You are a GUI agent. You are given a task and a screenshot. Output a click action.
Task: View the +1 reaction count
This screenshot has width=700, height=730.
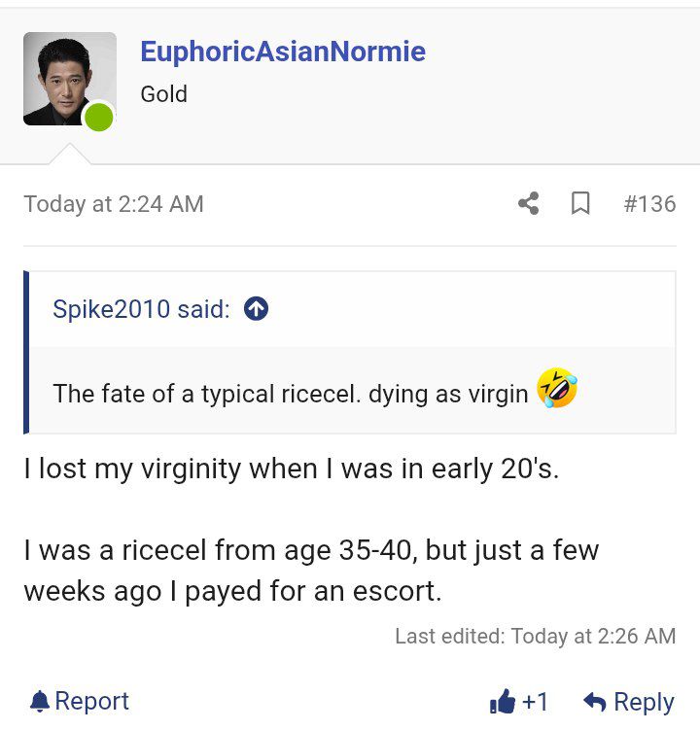(536, 702)
